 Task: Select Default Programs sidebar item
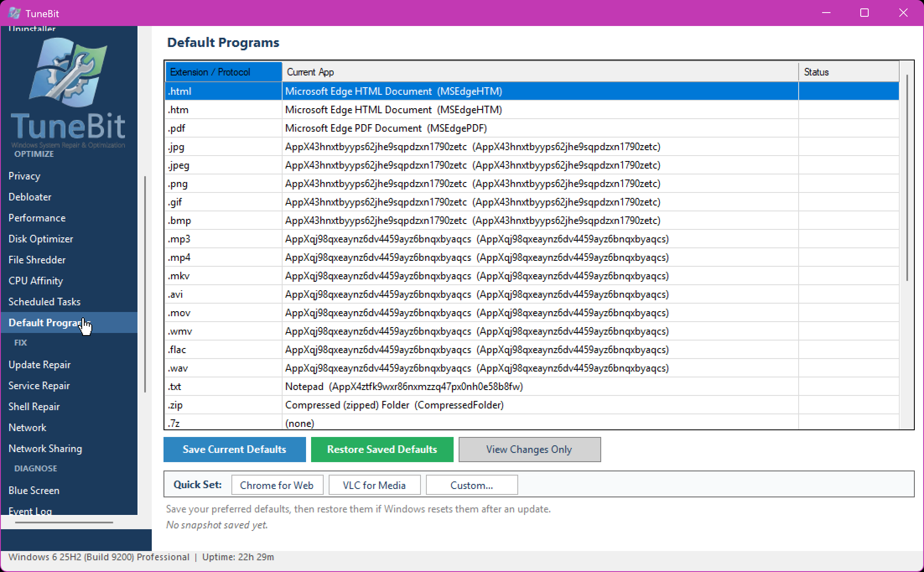click(x=69, y=322)
